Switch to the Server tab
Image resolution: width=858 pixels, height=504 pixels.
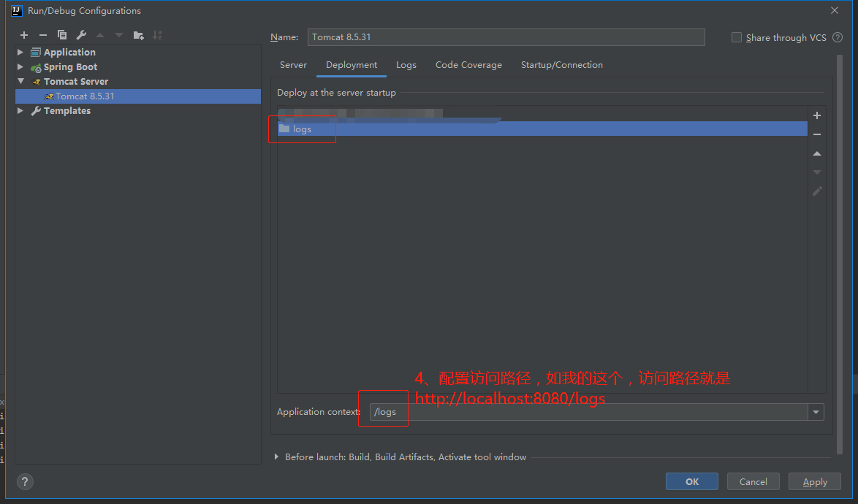293,64
